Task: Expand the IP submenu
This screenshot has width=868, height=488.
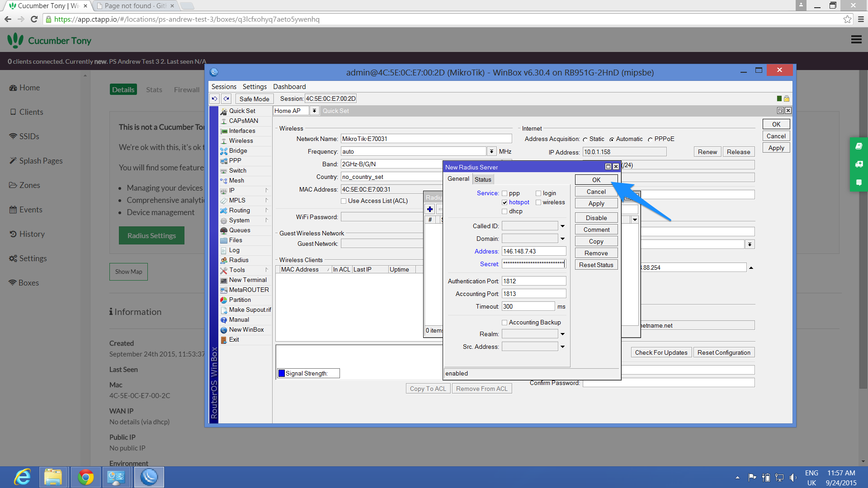Action: (267, 190)
